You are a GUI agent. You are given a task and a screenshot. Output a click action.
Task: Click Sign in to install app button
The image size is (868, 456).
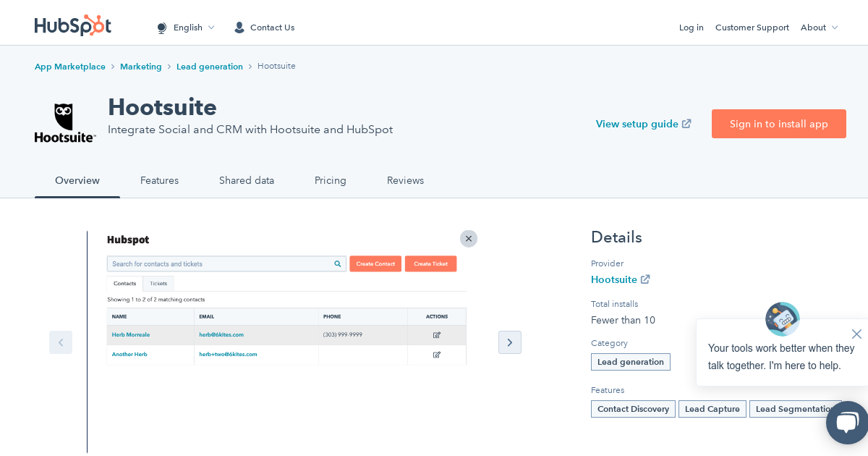[x=779, y=124]
